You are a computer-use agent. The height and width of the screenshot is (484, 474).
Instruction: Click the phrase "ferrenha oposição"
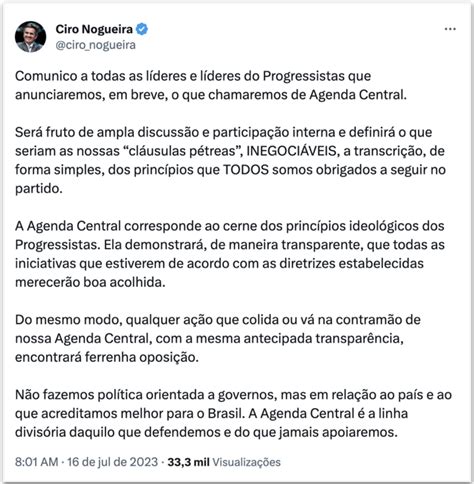[x=142, y=357]
